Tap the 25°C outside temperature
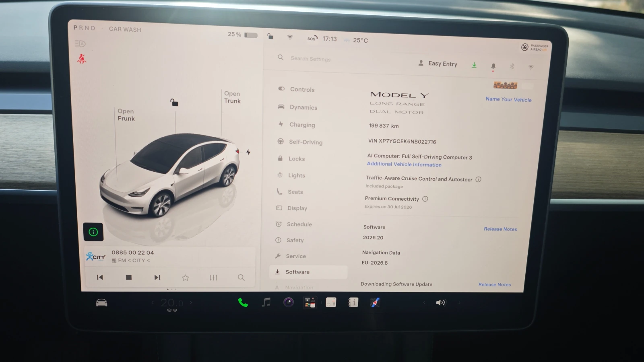644x362 pixels. coord(360,40)
